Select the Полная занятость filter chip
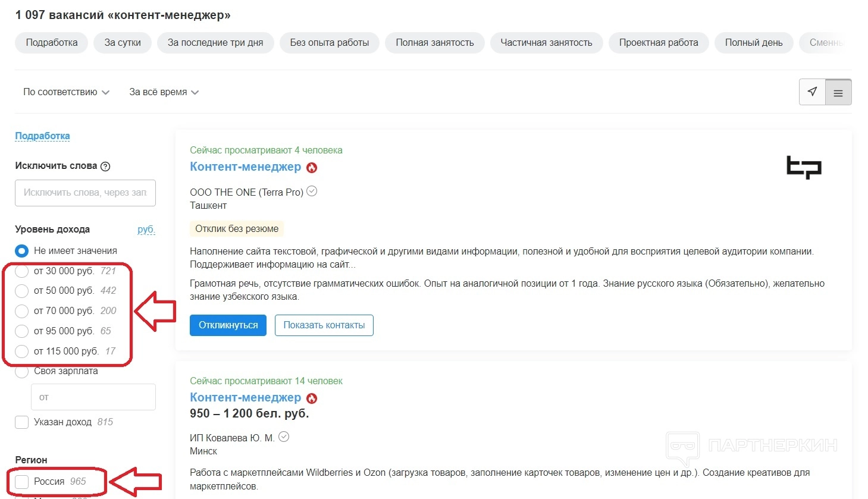868x499 pixels. pos(434,43)
